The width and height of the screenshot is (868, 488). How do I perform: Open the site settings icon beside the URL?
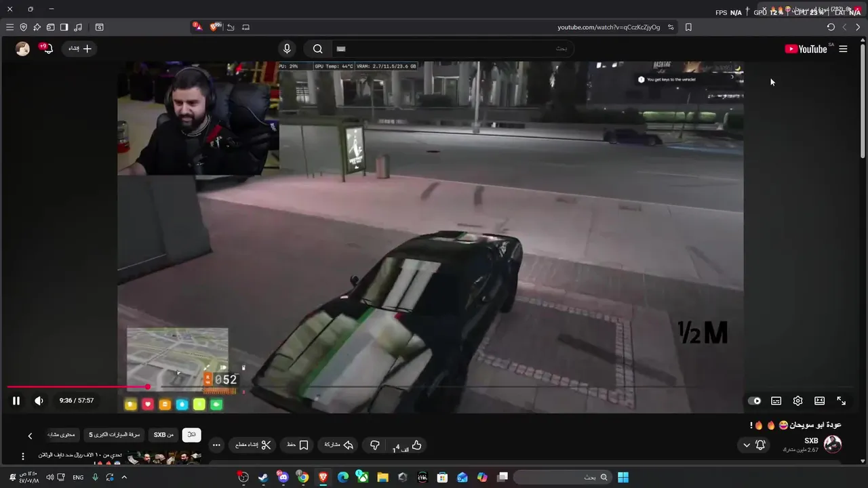coord(671,27)
